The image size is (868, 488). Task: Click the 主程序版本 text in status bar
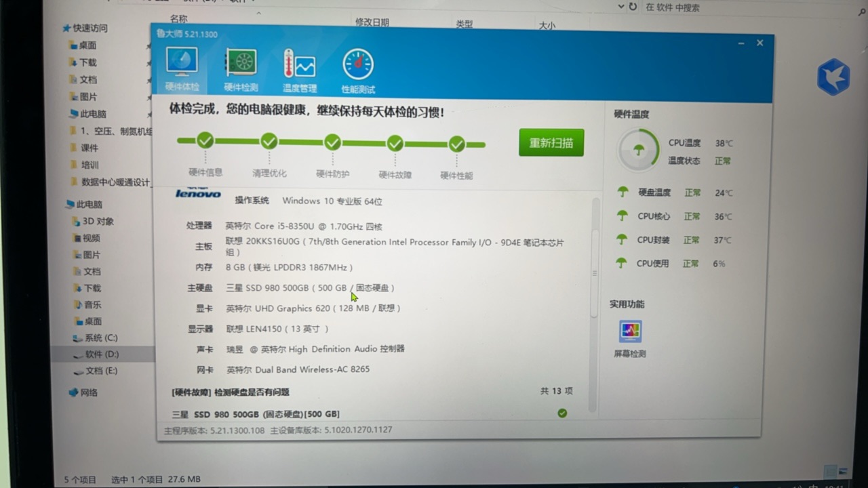point(214,430)
